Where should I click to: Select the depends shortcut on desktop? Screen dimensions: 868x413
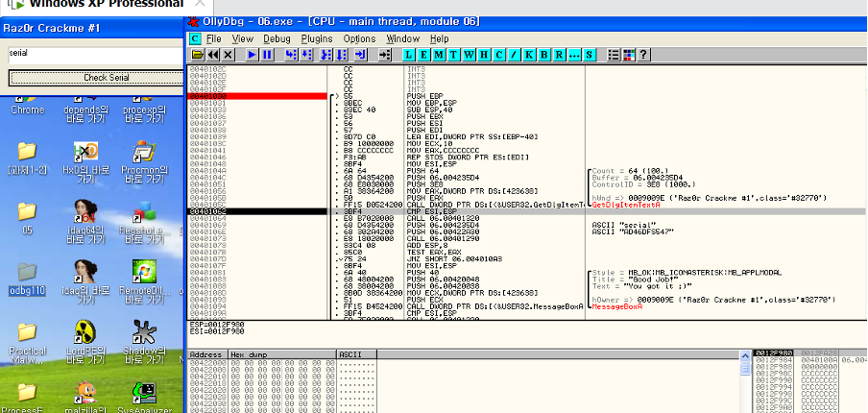(x=85, y=109)
